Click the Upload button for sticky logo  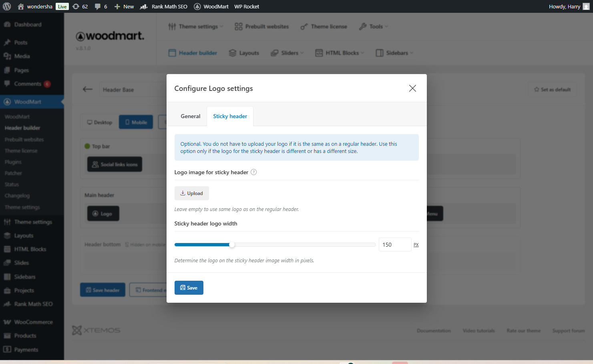[191, 193]
